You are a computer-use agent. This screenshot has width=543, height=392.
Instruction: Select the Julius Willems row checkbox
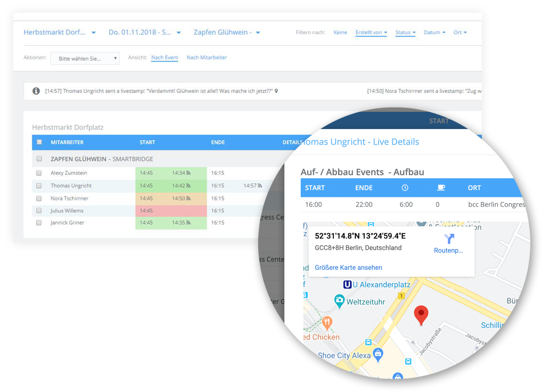click(x=39, y=210)
